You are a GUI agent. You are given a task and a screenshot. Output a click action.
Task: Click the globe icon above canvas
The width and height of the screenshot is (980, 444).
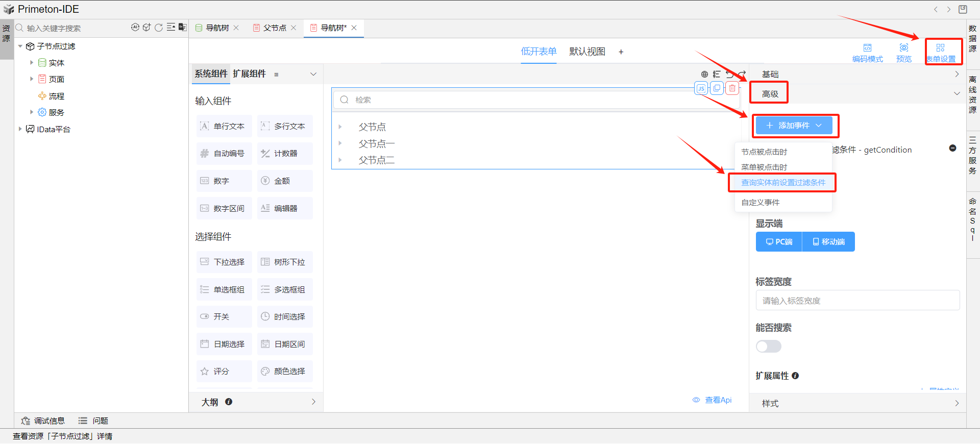pyautogui.click(x=704, y=75)
